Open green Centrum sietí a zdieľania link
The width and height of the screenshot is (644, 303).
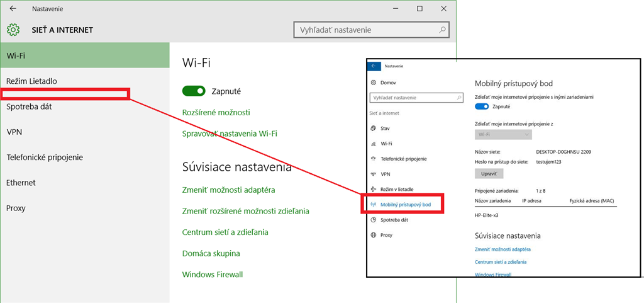pyautogui.click(x=225, y=232)
